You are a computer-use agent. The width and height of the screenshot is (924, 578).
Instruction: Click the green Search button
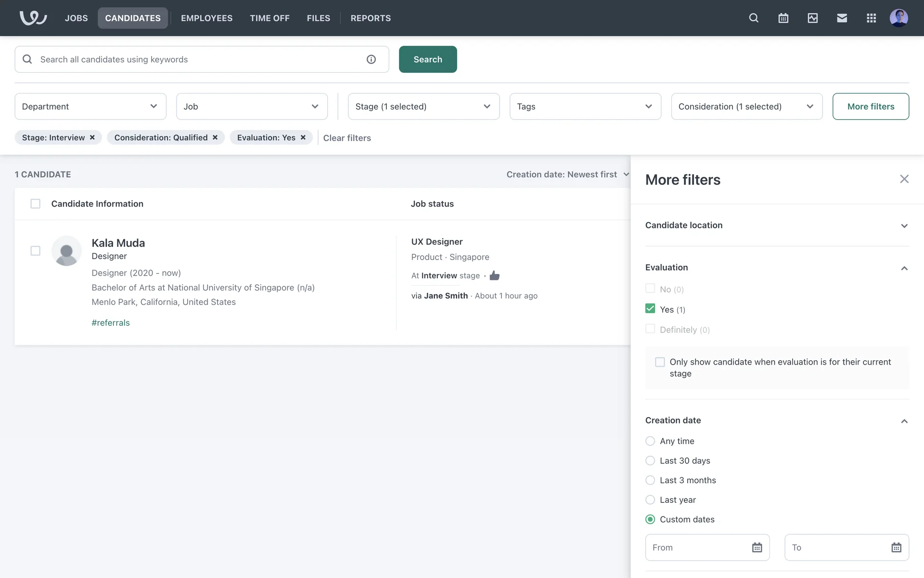tap(427, 59)
